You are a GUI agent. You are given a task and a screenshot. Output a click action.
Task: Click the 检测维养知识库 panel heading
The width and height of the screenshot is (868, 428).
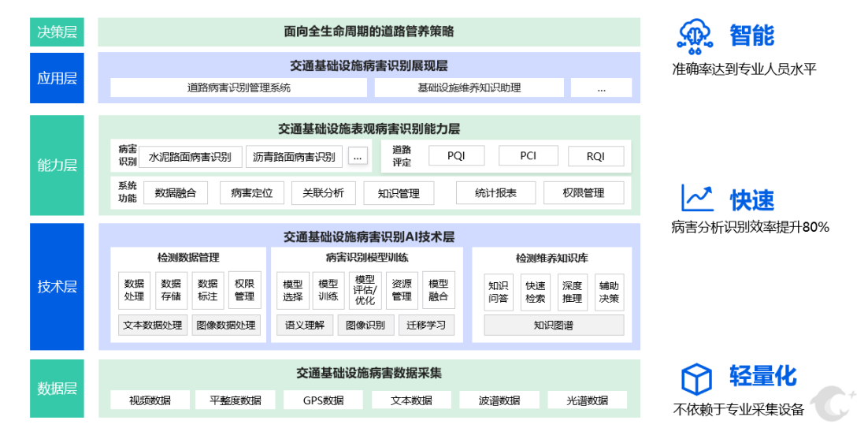[552, 258]
